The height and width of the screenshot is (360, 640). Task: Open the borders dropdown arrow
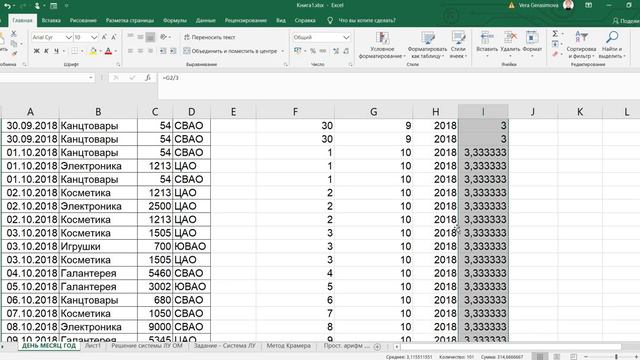click(x=82, y=51)
